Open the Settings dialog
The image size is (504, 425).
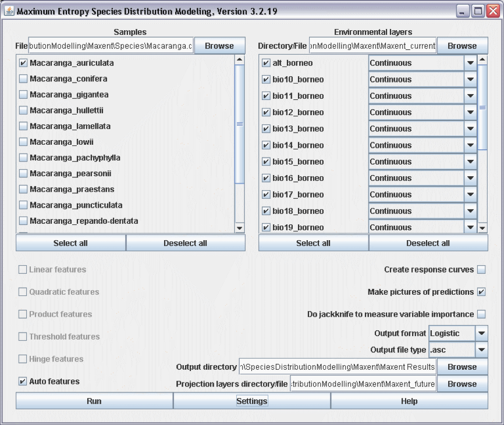(x=252, y=401)
